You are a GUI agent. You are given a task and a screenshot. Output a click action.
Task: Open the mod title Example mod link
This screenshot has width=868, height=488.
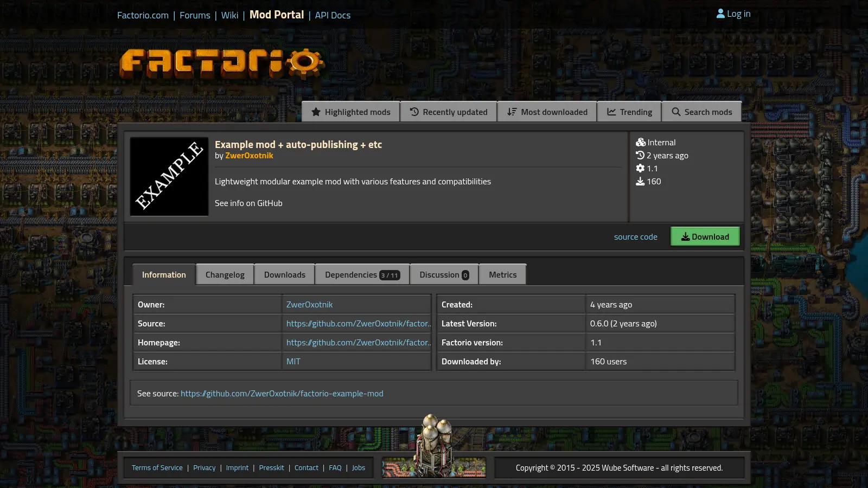[298, 144]
